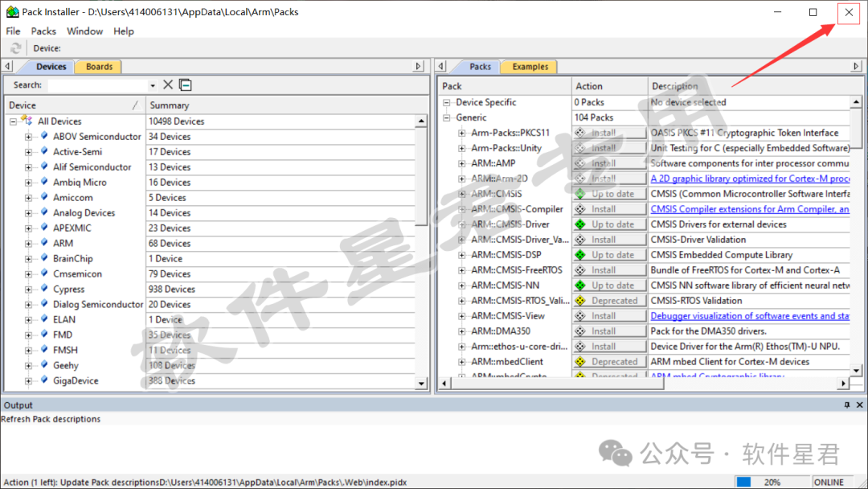Click the GigaDevice vendor icon
The height and width of the screenshot is (489, 868).
44,380
